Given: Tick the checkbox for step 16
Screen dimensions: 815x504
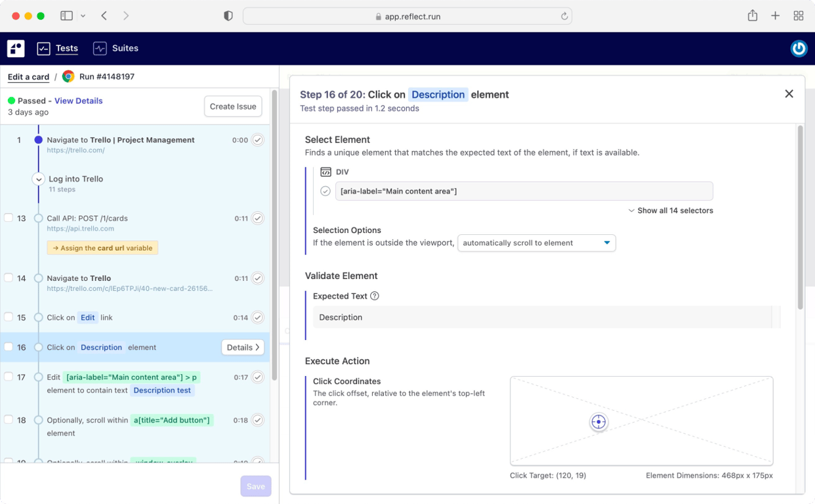Looking at the screenshot, I should coord(9,347).
